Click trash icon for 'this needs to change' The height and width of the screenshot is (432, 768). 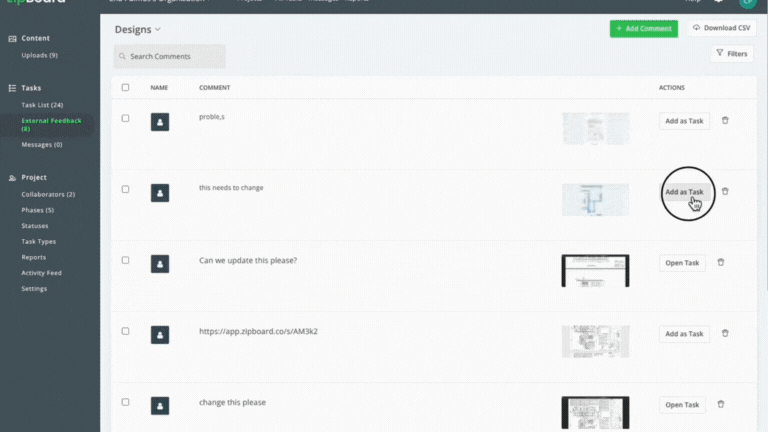[725, 192]
